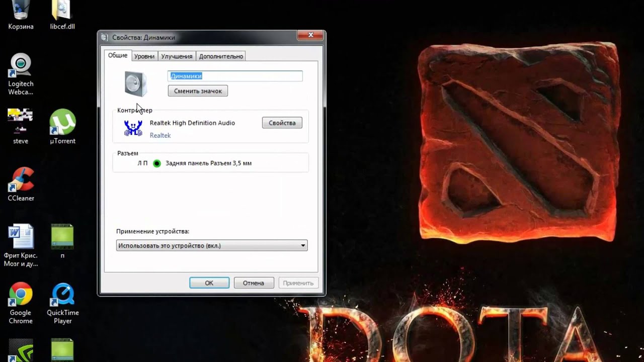Open controller Свойства button
Screen dimensions: 644x362
pos(282,123)
